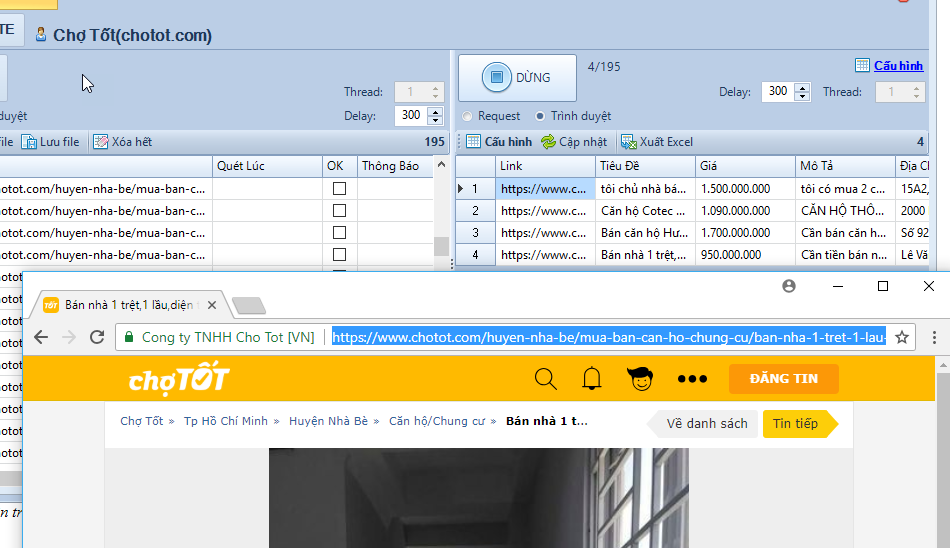Reload the page in browser
This screenshot has height=548, width=950.
coord(97,337)
